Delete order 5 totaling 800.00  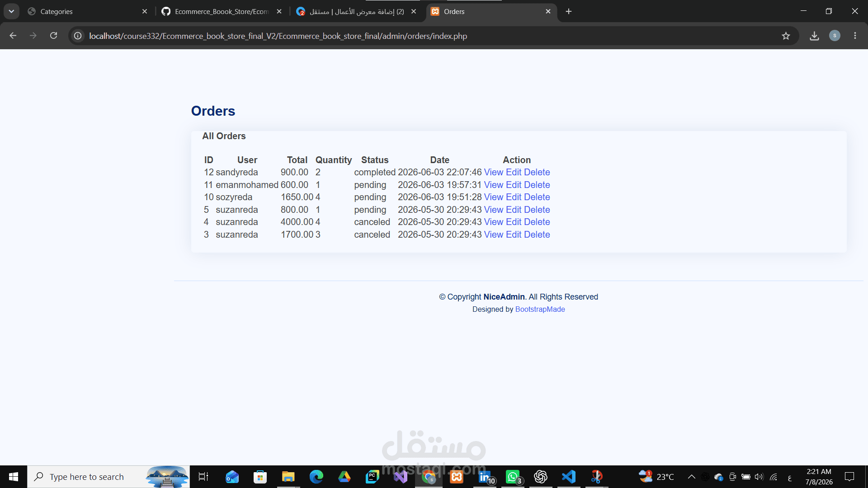537,210
